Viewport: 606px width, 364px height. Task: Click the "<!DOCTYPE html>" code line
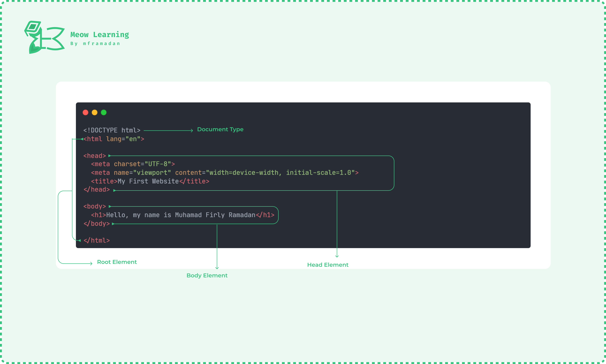pyautogui.click(x=112, y=130)
